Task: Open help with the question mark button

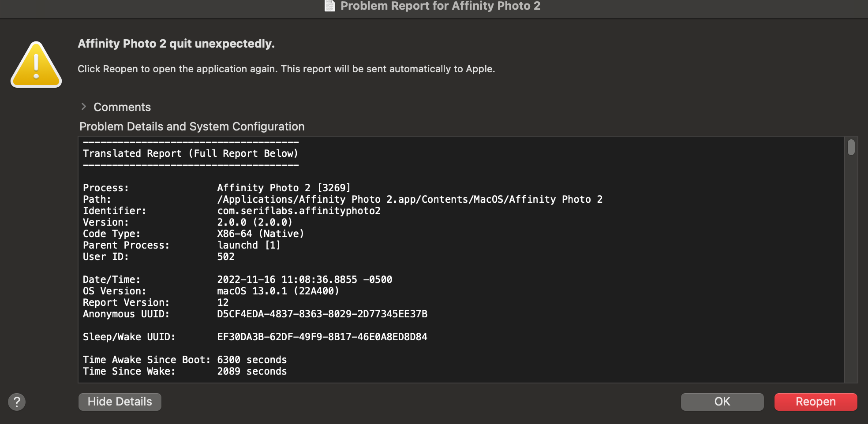Action: click(x=17, y=402)
